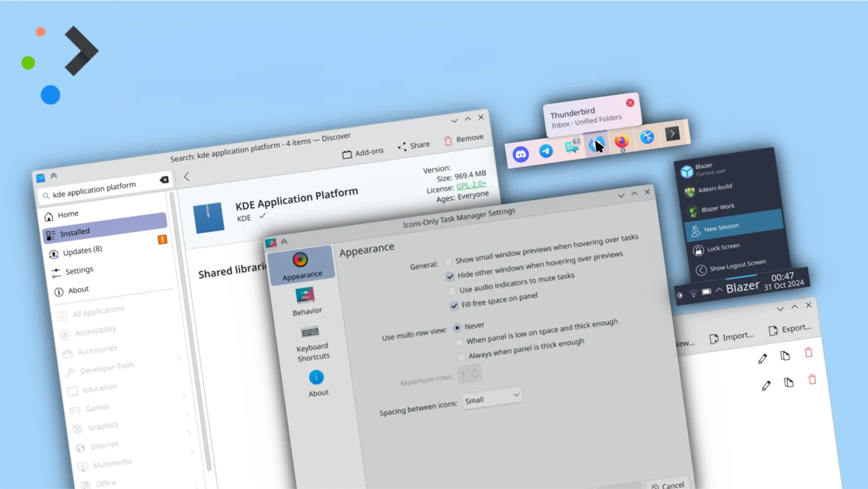Open the Behavior settings page

[x=306, y=302]
